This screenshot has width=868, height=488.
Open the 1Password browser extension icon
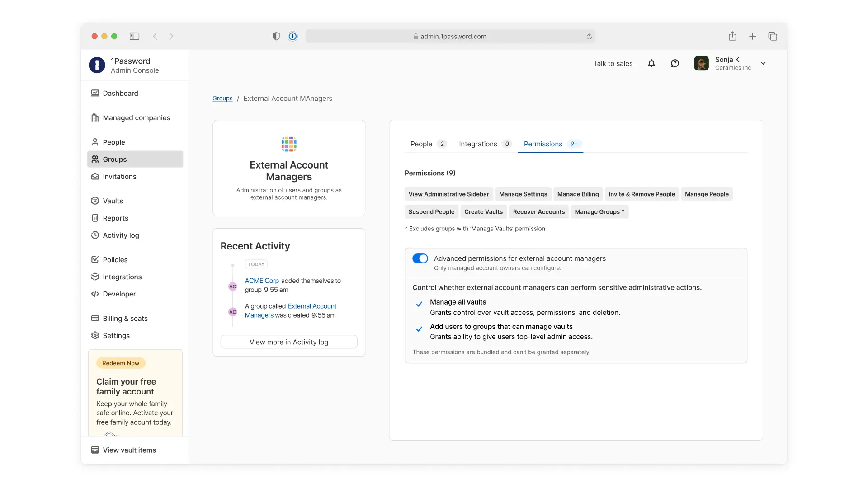click(293, 36)
